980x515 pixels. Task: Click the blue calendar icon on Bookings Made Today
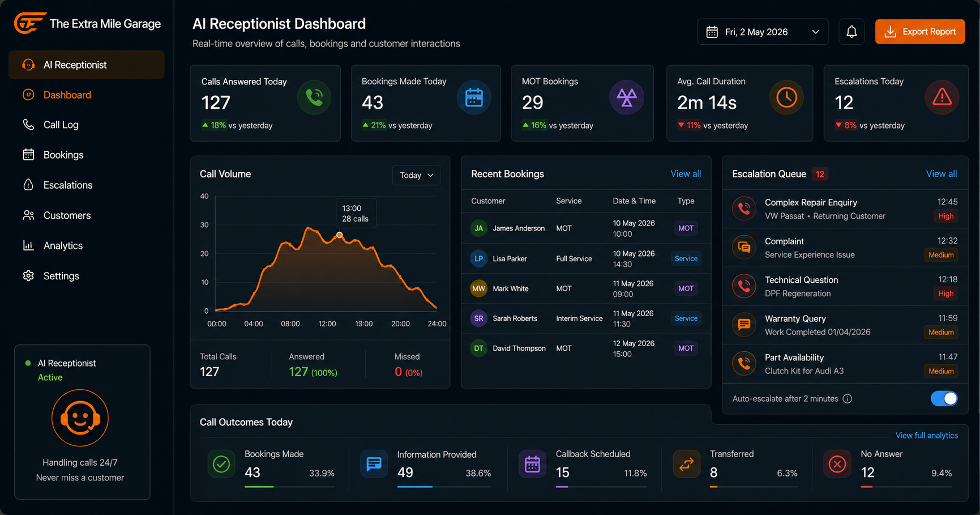click(474, 97)
